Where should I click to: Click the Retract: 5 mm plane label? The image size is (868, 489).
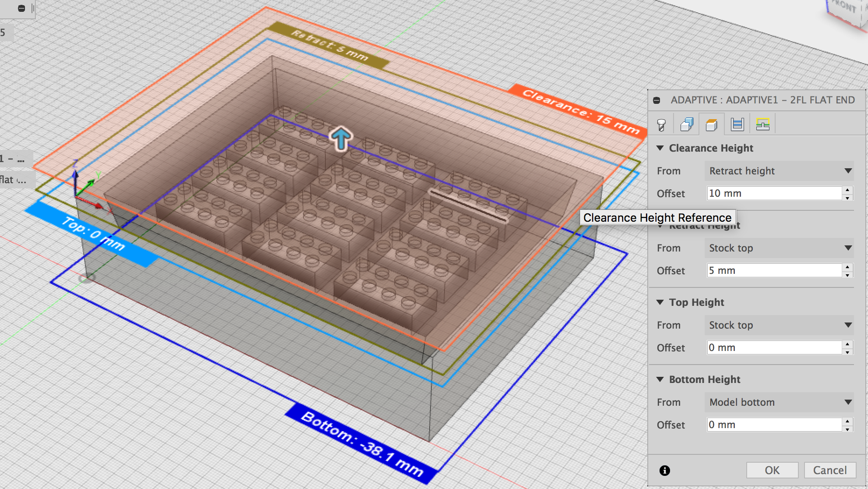(x=328, y=45)
